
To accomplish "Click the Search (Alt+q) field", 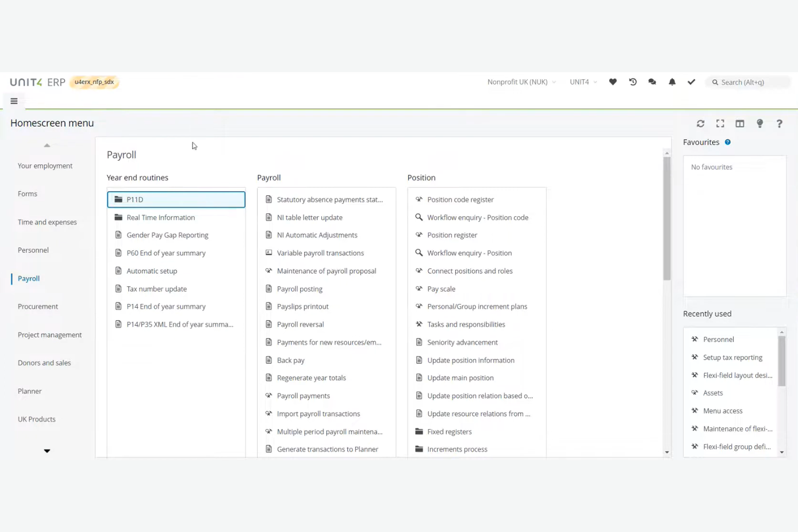I will tap(748, 82).
